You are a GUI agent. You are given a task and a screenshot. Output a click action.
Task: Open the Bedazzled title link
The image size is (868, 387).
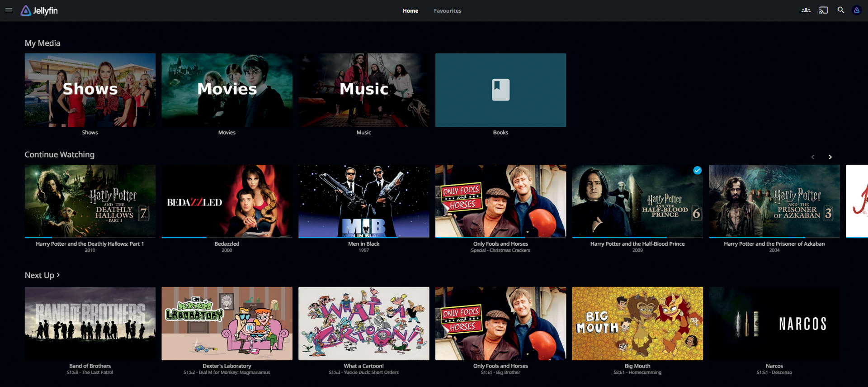[x=227, y=244]
